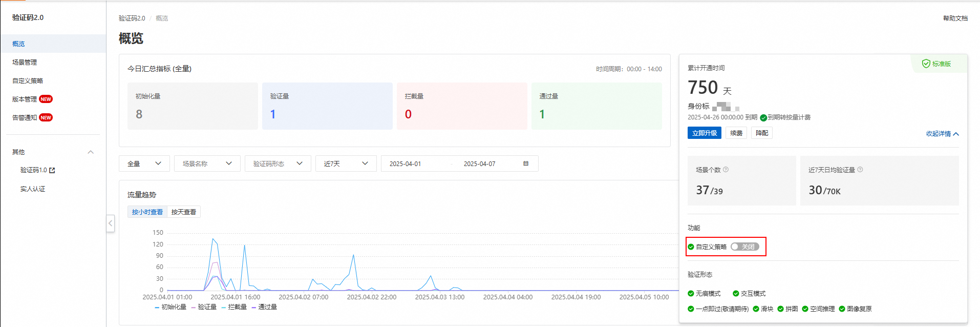
Task: Click the green check icon next to 到期转按量计费
Action: [763, 118]
